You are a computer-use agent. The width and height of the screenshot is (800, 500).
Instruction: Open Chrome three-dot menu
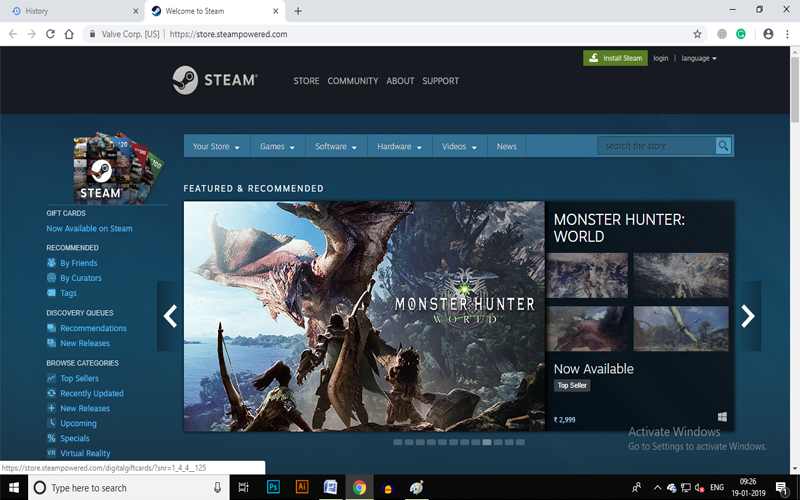787,34
